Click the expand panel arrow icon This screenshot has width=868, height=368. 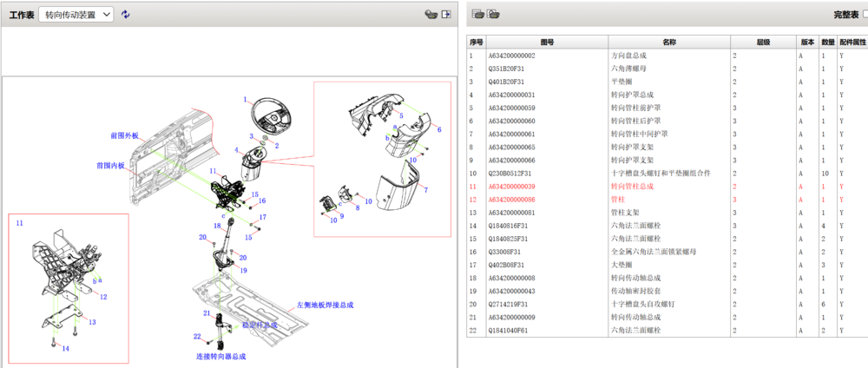pos(446,15)
